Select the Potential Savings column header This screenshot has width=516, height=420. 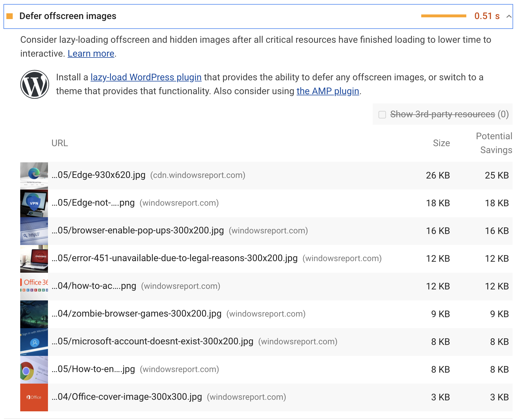point(494,143)
